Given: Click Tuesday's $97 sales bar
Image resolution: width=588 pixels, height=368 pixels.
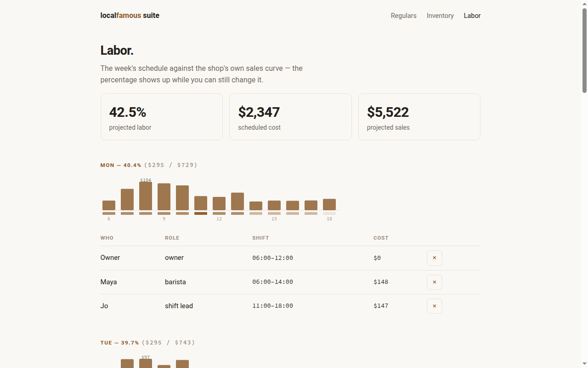Looking at the screenshot, I should click(x=146, y=363).
